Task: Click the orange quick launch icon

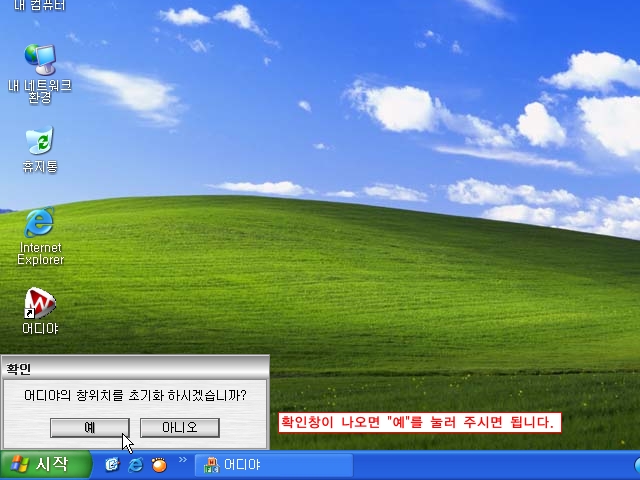Action: point(159,465)
